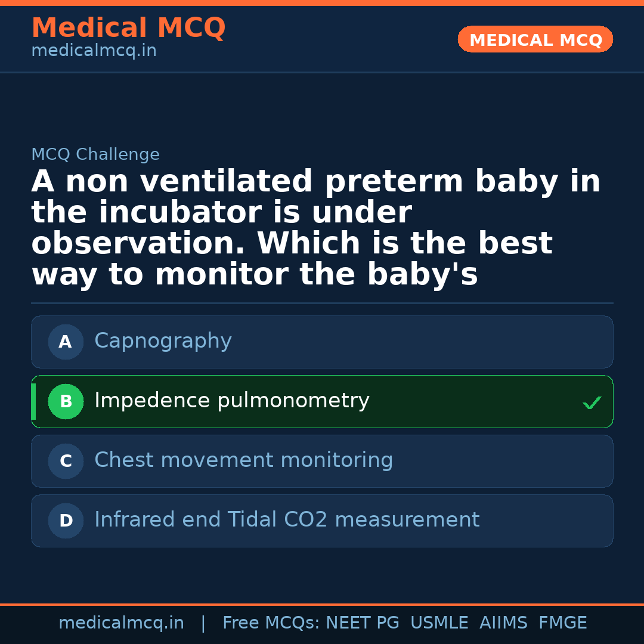Click the green checkmark icon

tap(592, 403)
